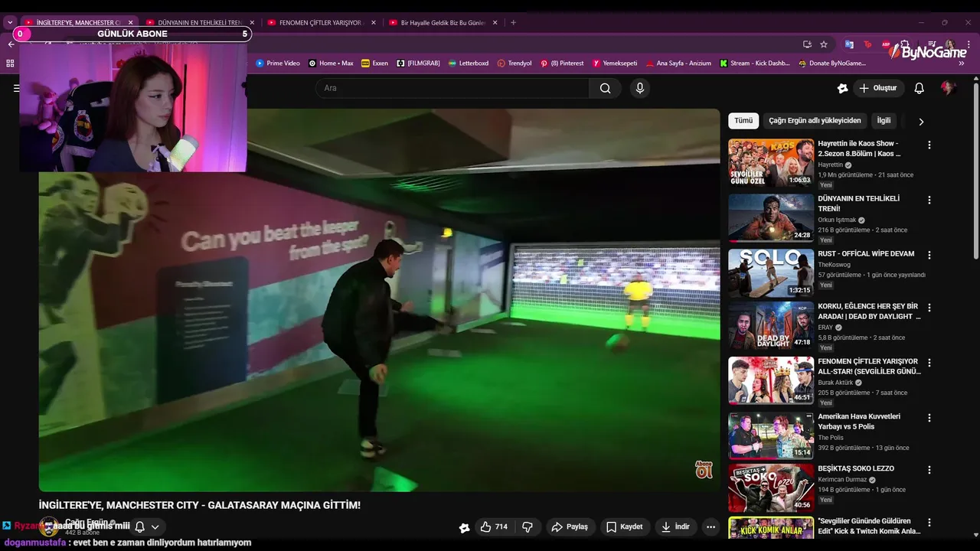This screenshot has height=551, width=980.
Task: Click the İndir download button
Action: pyautogui.click(x=675, y=527)
